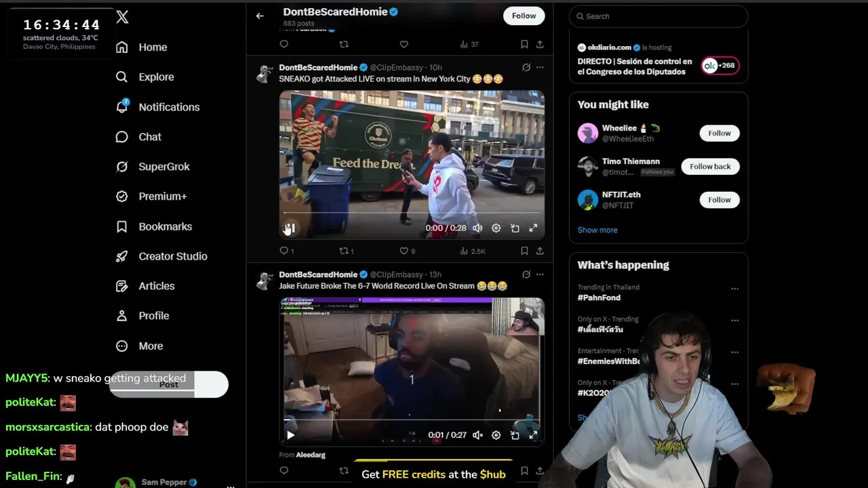Share the SNEAKO post
Image resolution: width=868 pixels, height=488 pixels.
click(540, 251)
